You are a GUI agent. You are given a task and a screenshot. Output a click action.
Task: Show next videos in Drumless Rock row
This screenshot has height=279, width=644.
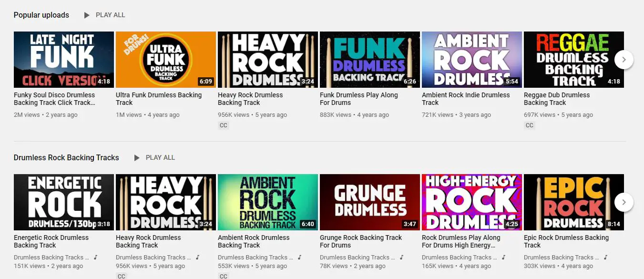click(624, 202)
